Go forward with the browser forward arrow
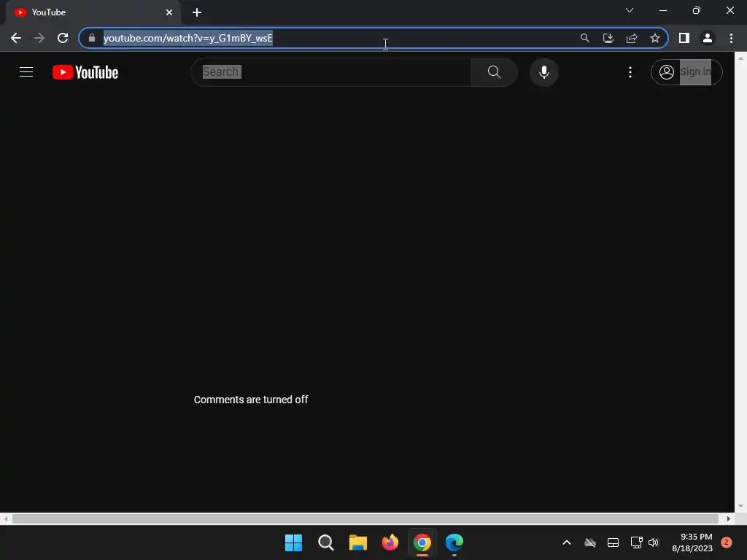The width and height of the screenshot is (747, 560). tap(39, 38)
